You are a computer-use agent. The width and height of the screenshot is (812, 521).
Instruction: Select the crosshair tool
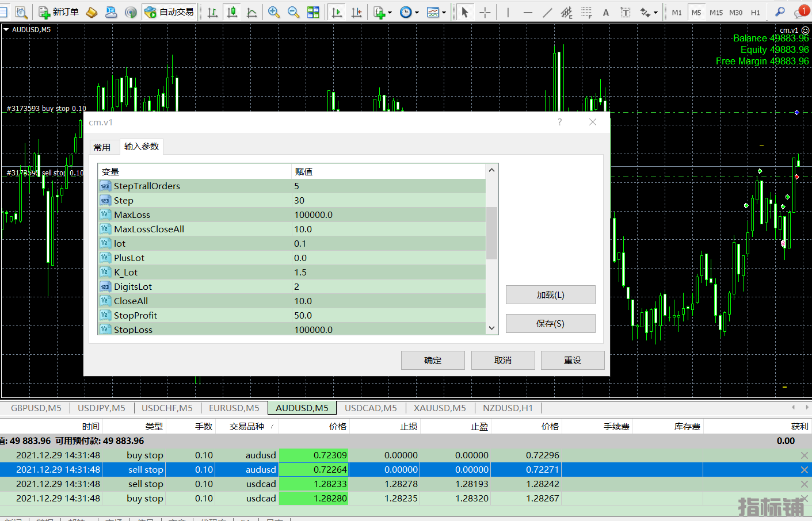[x=485, y=12]
